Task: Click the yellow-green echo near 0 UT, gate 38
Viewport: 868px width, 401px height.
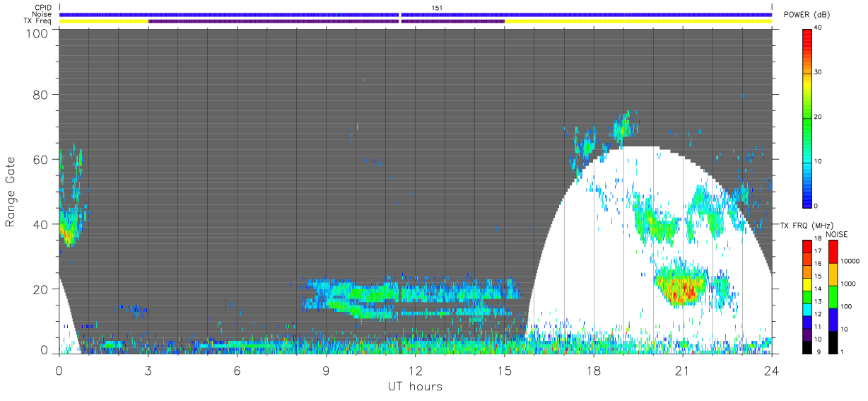Action: (x=68, y=231)
